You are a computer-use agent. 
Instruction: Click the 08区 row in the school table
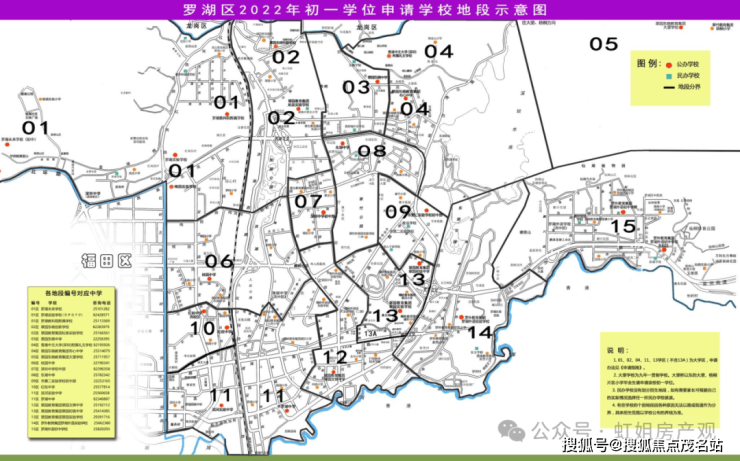point(71,375)
